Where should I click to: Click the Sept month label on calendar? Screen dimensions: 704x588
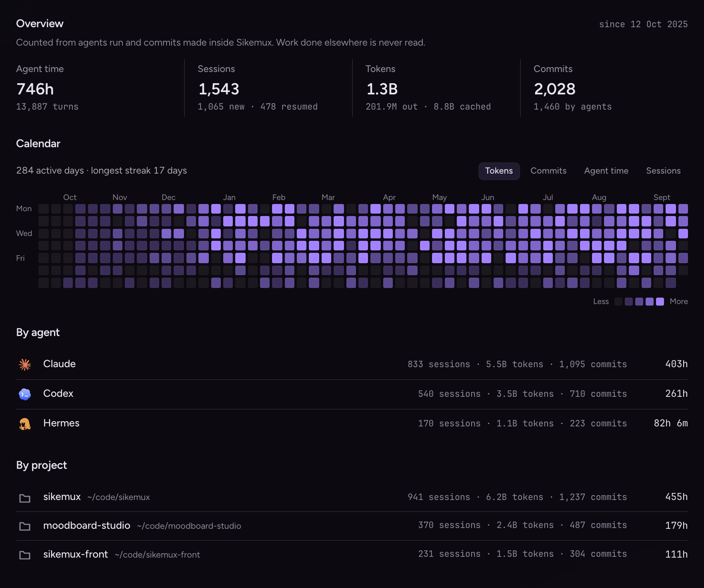tap(662, 197)
